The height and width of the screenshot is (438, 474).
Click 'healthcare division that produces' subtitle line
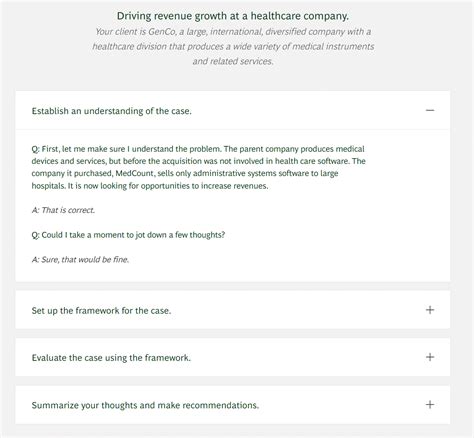click(233, 46)
